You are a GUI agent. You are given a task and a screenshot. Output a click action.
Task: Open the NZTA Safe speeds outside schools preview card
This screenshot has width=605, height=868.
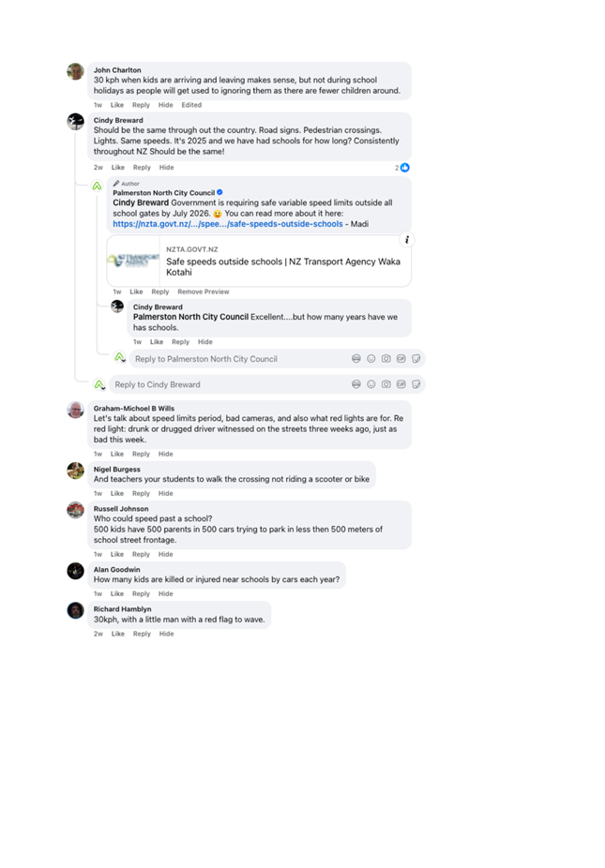pos(259,261)
